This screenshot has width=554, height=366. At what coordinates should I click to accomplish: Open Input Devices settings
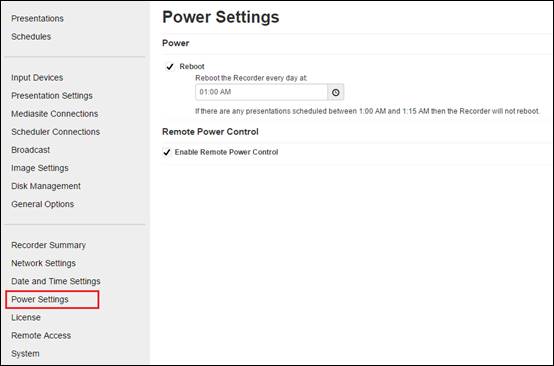pos(37,77)
